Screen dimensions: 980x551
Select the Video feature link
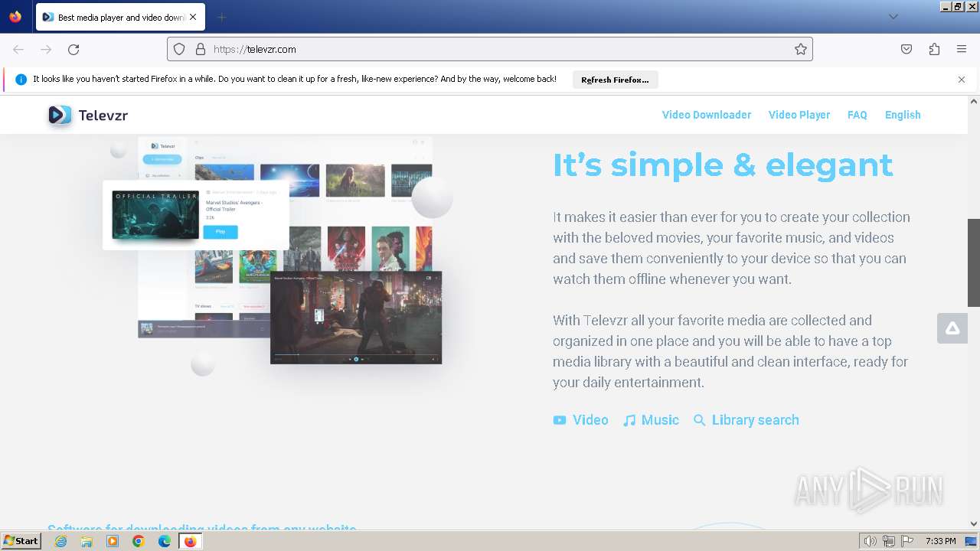pyautogui.click(x=581, y=420)
